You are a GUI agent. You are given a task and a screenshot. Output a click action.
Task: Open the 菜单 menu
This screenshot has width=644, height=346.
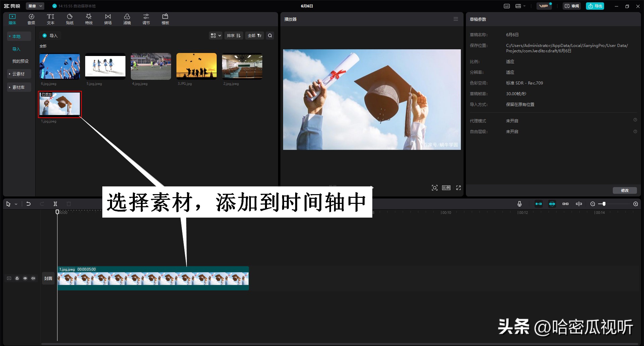[35, 6]
